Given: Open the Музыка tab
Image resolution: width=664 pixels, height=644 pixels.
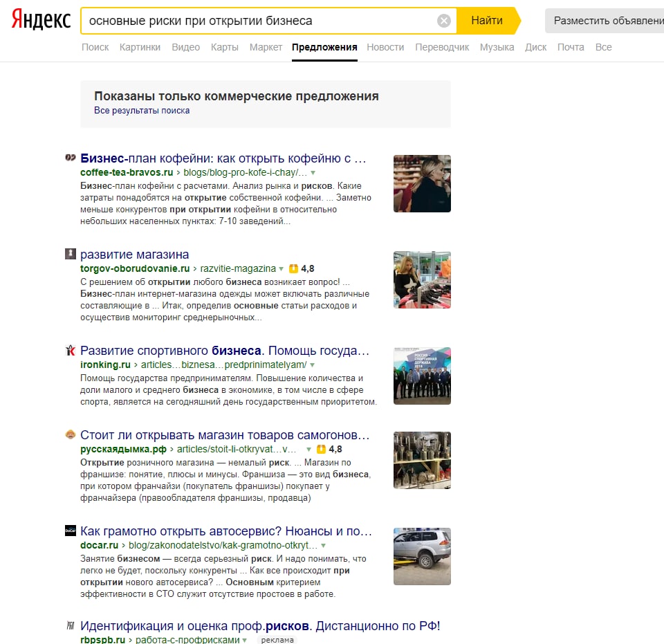Looking at the screenshot, I should [x=497, y=47].
